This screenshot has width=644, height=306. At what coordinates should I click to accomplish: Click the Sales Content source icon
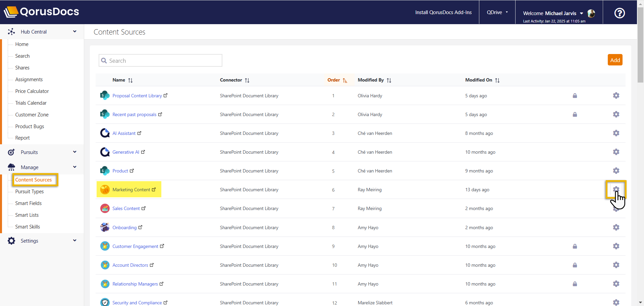[x=105, y=208]
